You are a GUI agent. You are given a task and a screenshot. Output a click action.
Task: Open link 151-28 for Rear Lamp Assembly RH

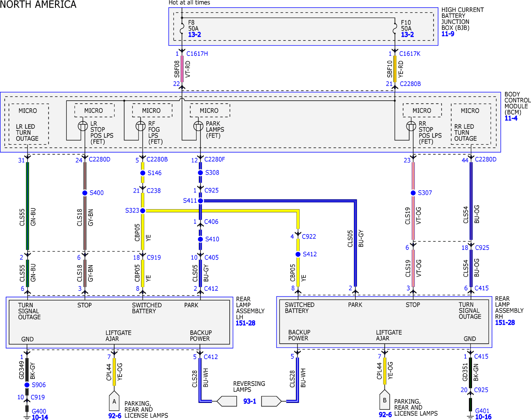coord(505,323)
